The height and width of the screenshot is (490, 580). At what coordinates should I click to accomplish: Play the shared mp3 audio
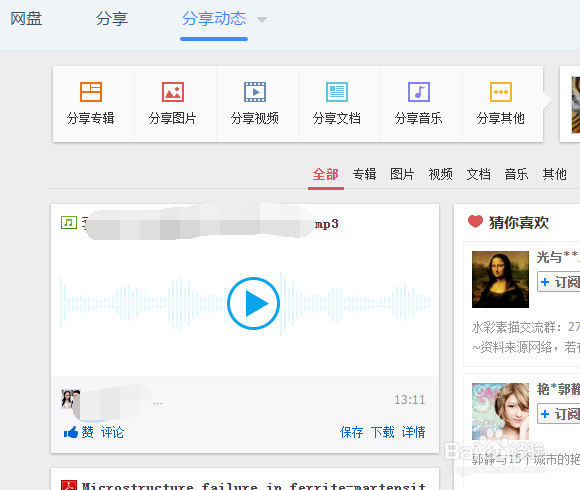pos(253,303)
